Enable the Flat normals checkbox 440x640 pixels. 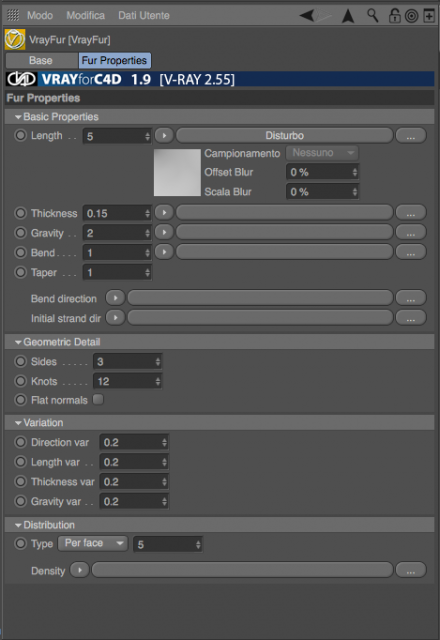(98, 399)
